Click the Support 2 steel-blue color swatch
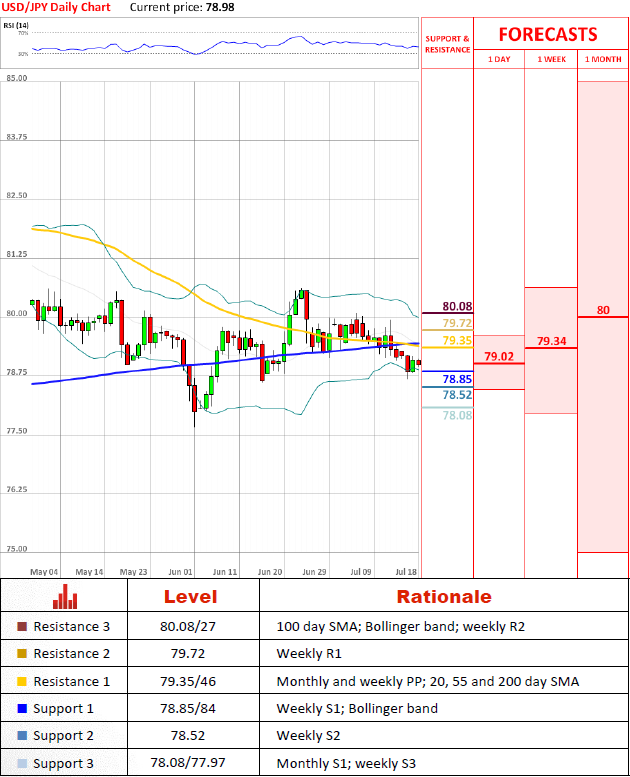The width and height of the screenshot is (630, 777). [22, 736]
